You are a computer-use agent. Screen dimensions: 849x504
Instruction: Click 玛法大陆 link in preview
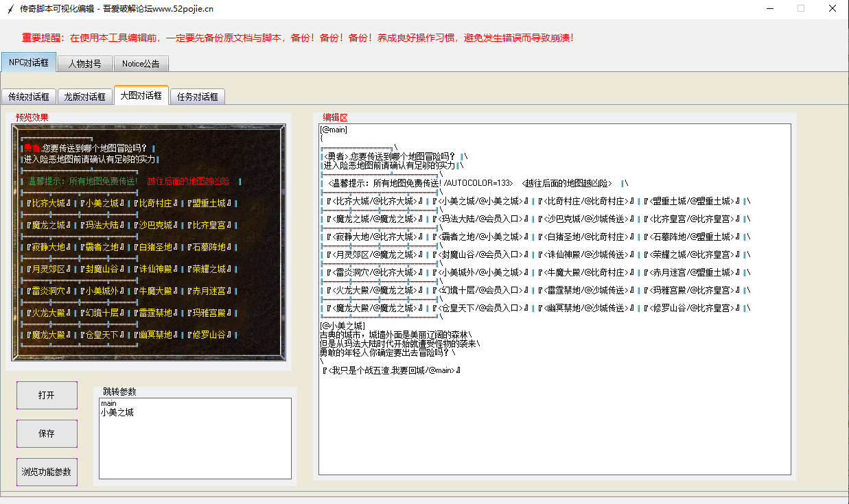[x=102, y=225]
